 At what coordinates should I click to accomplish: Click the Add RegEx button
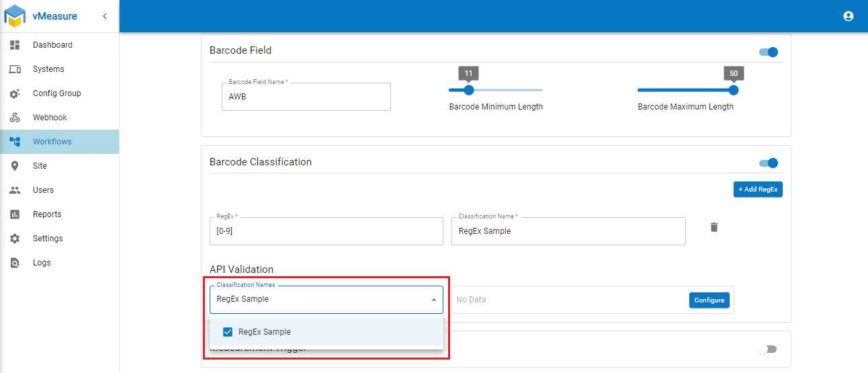tap(758, 190)
